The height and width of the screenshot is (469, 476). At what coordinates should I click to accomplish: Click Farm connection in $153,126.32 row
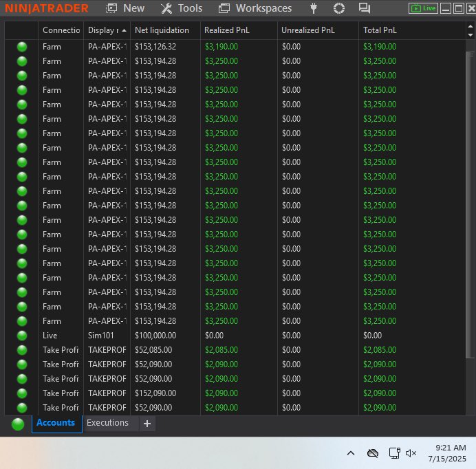pyautogui.click(x=52, y=47)
